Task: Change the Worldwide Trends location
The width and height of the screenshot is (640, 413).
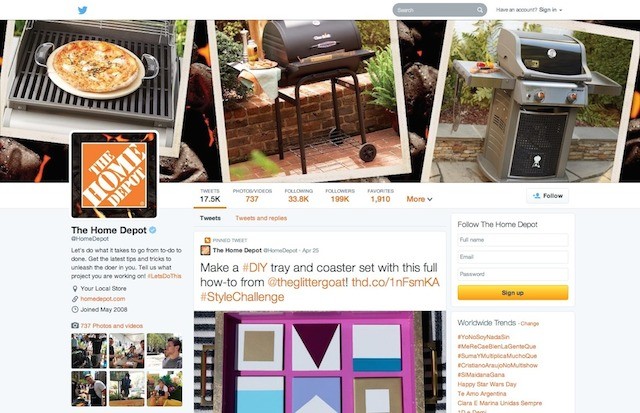Action: click(530, 324)
